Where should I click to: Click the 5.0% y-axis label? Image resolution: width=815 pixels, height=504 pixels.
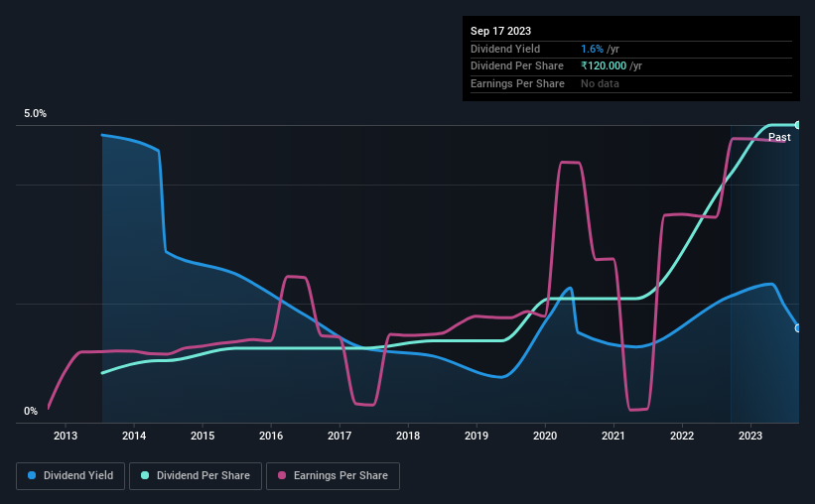click(x=35, y=113)
